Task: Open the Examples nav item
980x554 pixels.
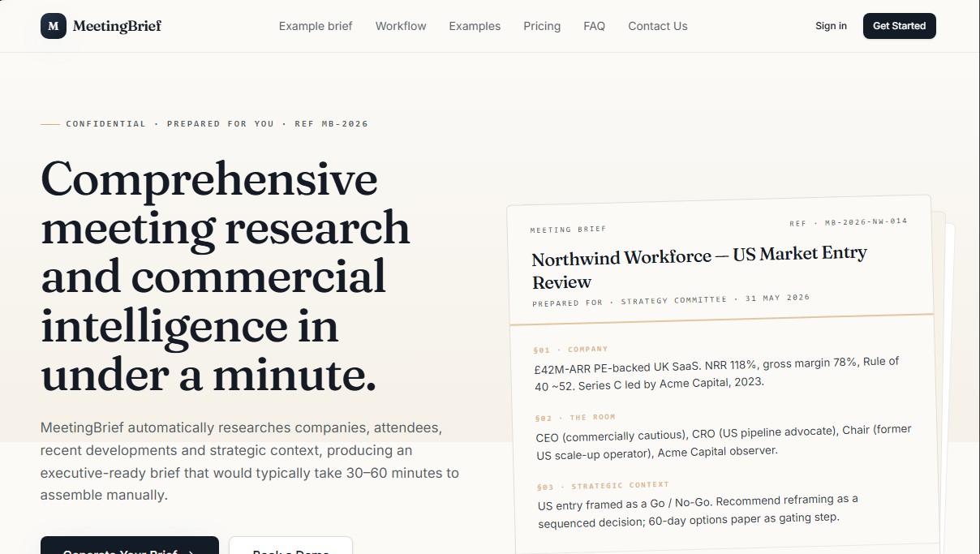Action: [475, 26]
